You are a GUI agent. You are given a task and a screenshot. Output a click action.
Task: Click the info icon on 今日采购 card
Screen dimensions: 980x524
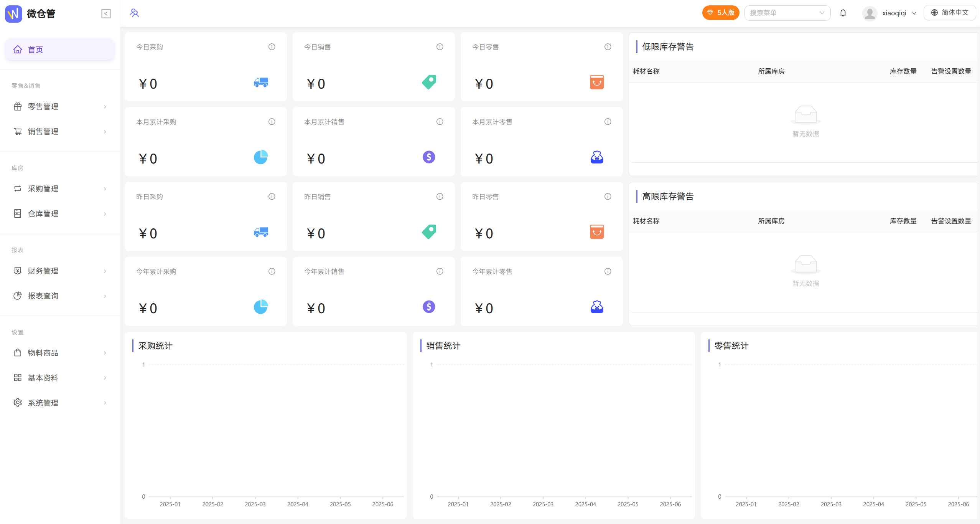[x=272, y=47]
